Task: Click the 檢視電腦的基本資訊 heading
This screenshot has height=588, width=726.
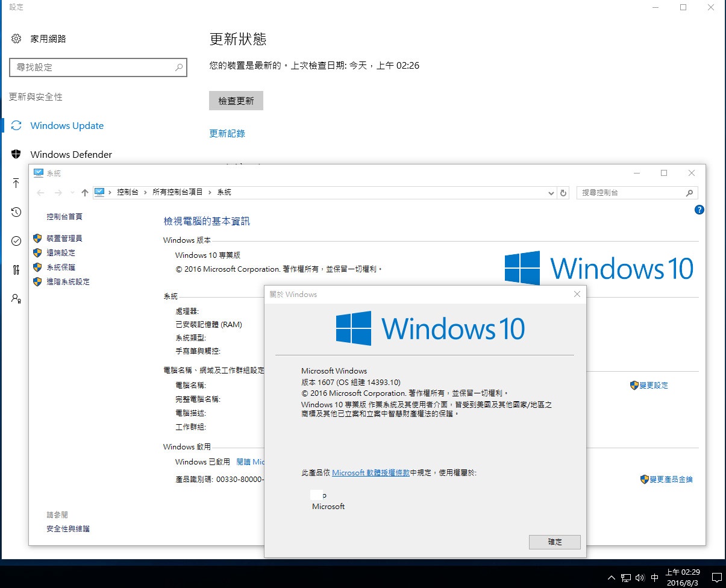Action: point(207,222)
